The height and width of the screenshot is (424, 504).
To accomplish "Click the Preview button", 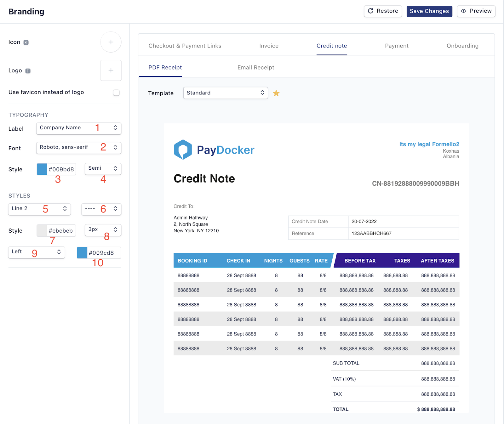I will click(x=476, y=11).
